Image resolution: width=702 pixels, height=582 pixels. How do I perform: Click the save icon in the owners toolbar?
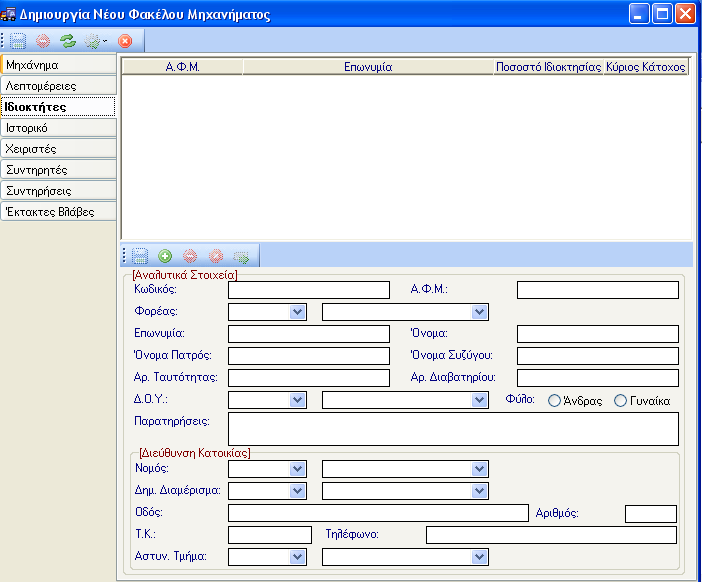[x=140, y=256]
